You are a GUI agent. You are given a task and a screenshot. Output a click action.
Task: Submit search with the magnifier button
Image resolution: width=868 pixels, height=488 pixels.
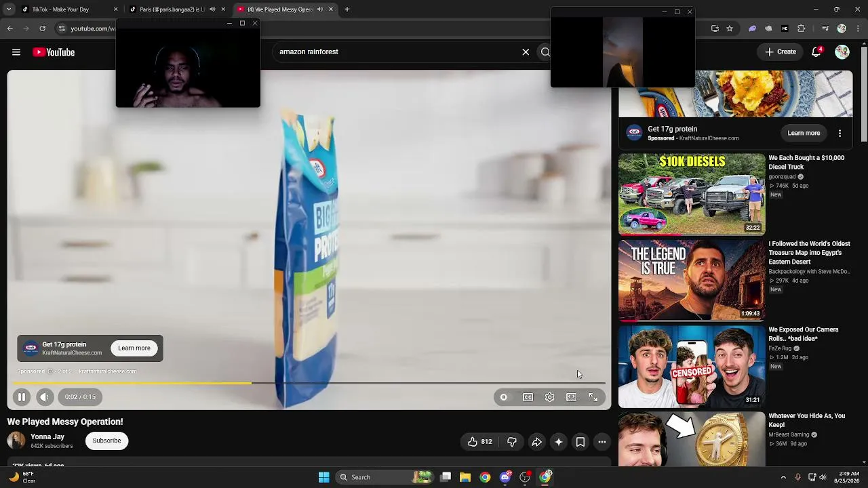[544, 52]
